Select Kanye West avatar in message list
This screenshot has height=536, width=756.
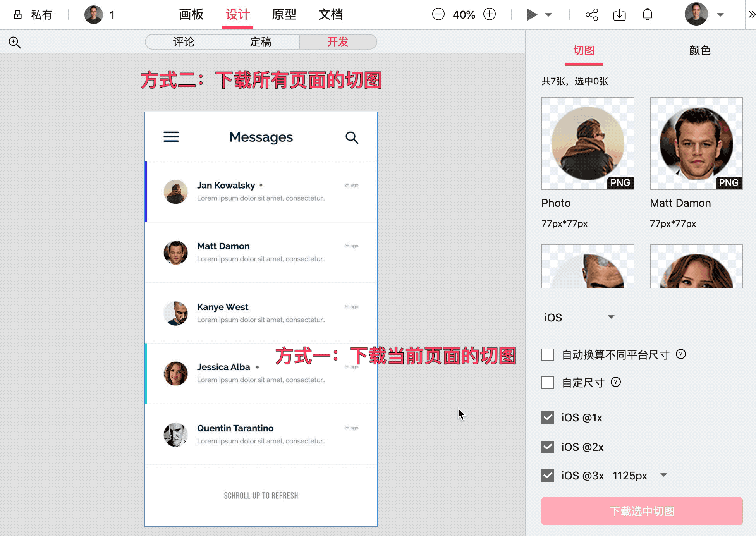click(x=176, y=313)
